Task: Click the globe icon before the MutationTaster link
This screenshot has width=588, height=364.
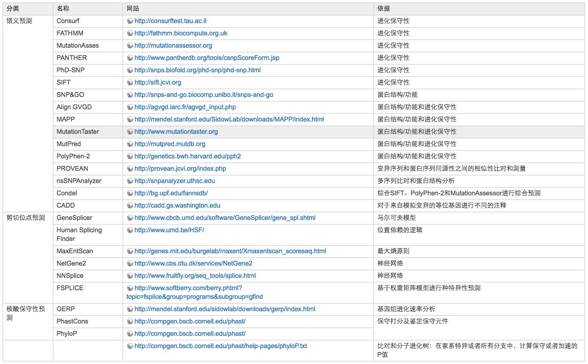Action: point(130,132)
